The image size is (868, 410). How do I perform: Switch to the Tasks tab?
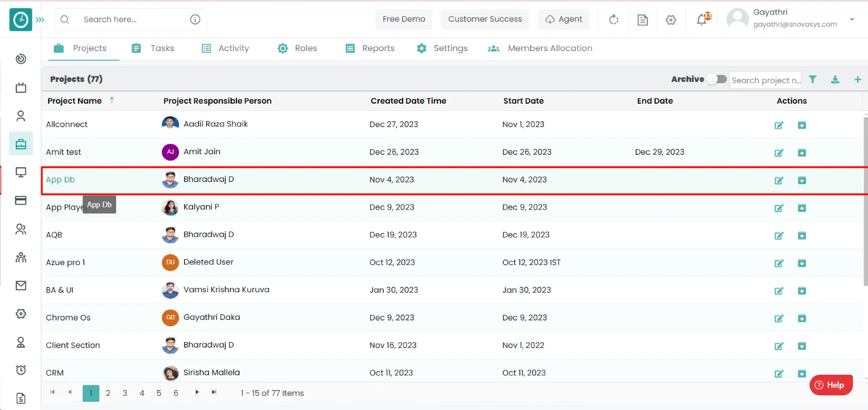coord(153,48)
